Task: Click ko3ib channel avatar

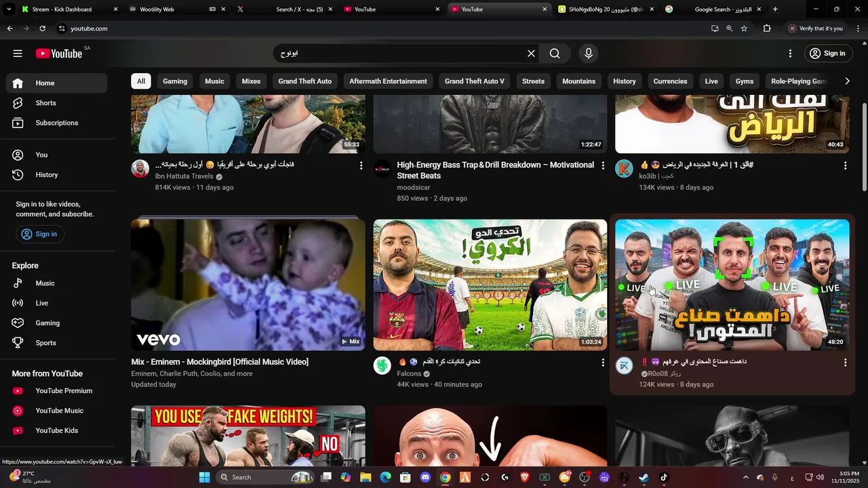Action: click(x=625, y=169)
